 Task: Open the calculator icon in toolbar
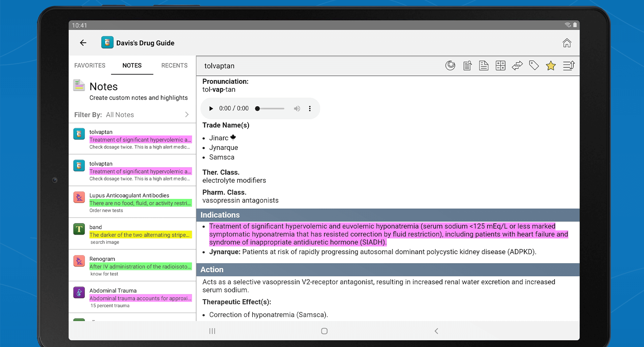click(x=500, y=66)
